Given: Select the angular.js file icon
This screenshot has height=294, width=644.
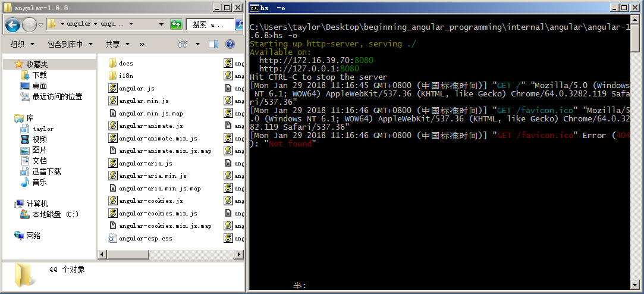Looking at the screenshot, I should (x=112, y=88).
